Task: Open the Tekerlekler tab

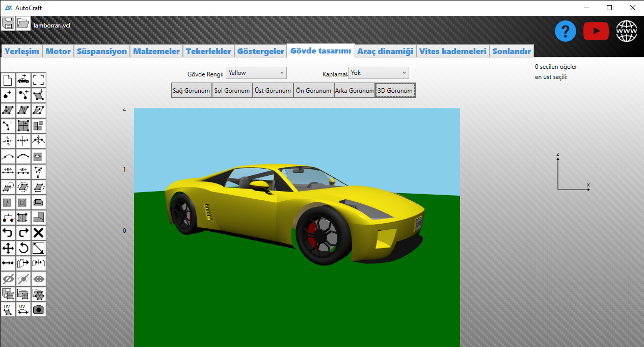Action: pos(208,51)
